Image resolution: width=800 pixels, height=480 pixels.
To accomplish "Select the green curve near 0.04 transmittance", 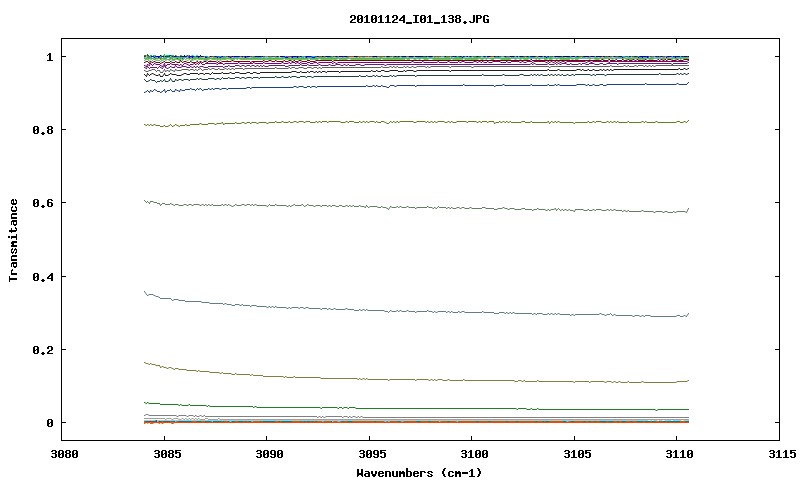I will [416, 408].
